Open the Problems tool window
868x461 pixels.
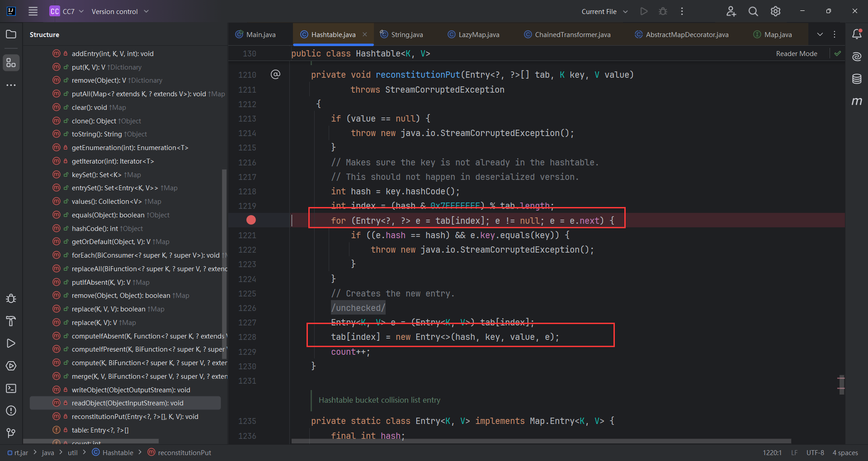(11, 410)
